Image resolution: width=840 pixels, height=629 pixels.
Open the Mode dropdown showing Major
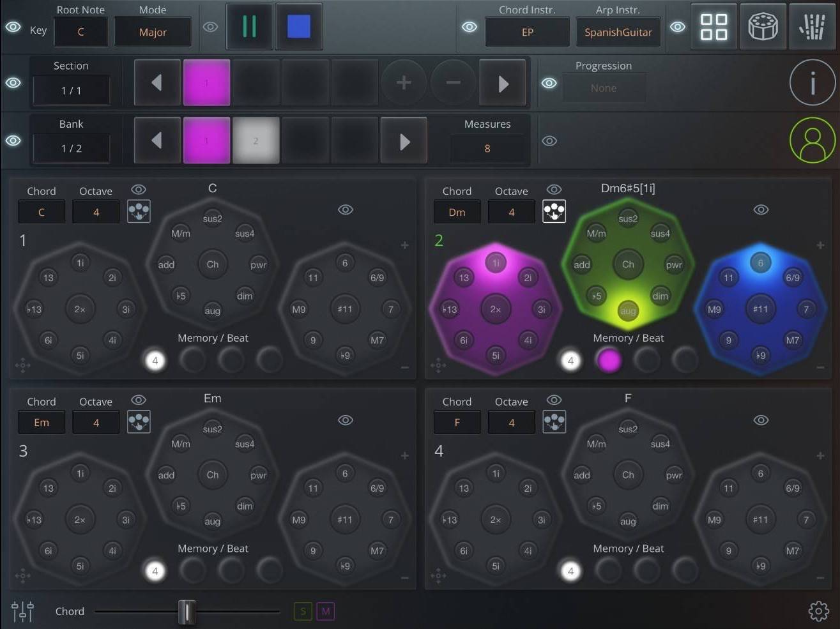coord(153,31)
